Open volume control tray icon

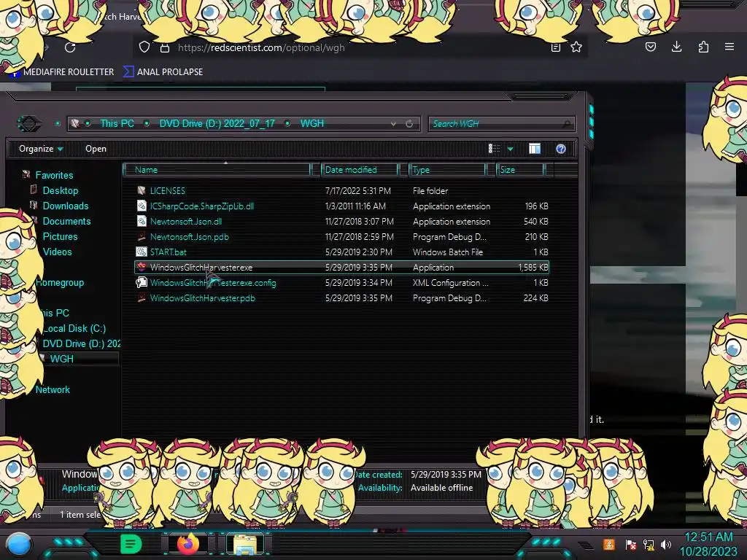coord(666,544)
